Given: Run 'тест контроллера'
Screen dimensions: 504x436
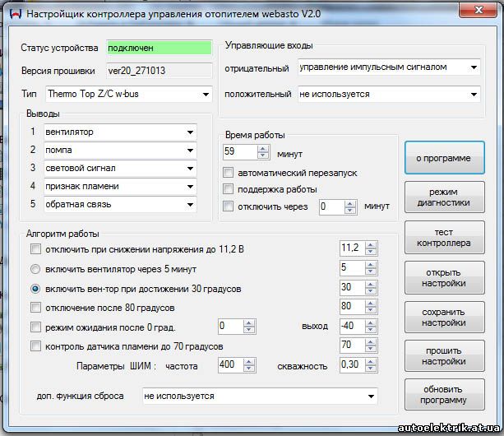Looking at the screenshot, I should pos(445,238).
